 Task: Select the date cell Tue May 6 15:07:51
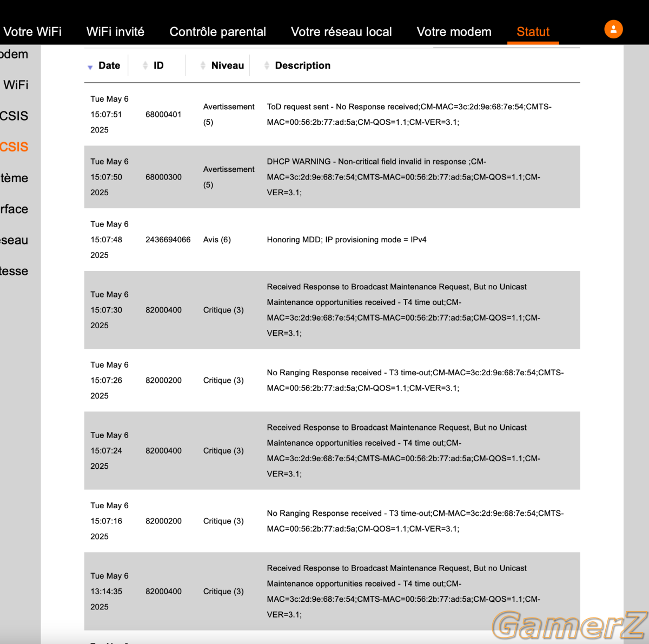tap(110, 115)
